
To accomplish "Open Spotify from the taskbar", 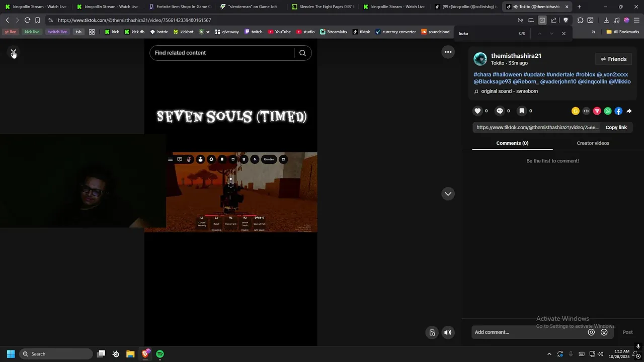I will pos(159,354).
